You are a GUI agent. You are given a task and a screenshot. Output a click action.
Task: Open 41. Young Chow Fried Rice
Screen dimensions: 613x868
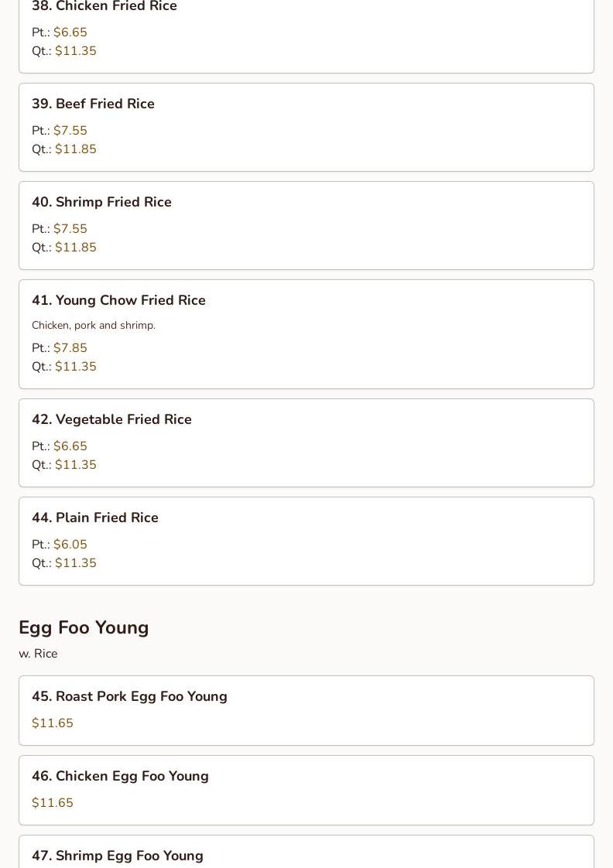click(x=118, y=301)
